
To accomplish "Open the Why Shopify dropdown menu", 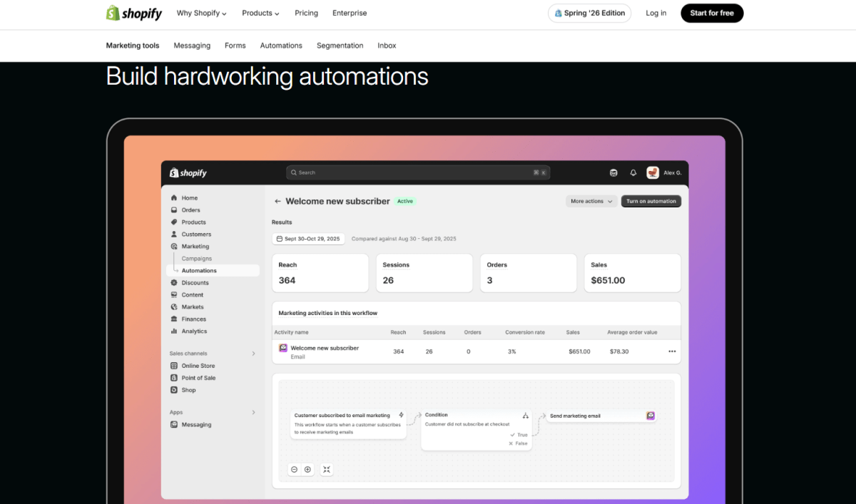I will 202,13.
